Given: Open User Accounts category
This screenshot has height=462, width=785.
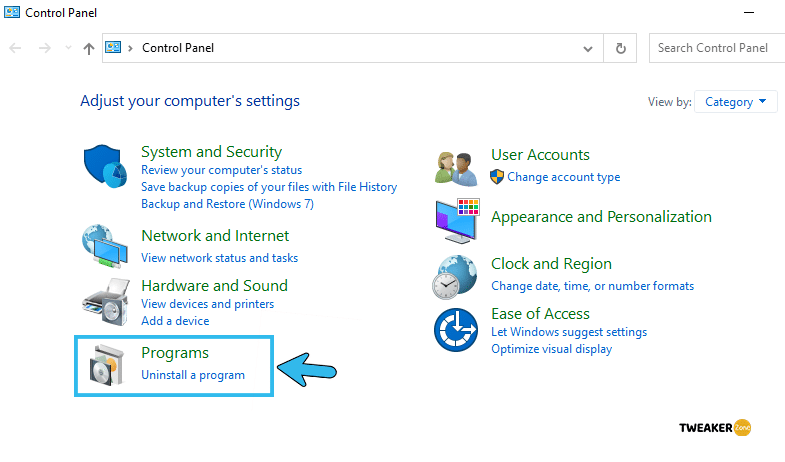Looking at the screenshot, I should [540, 155].
